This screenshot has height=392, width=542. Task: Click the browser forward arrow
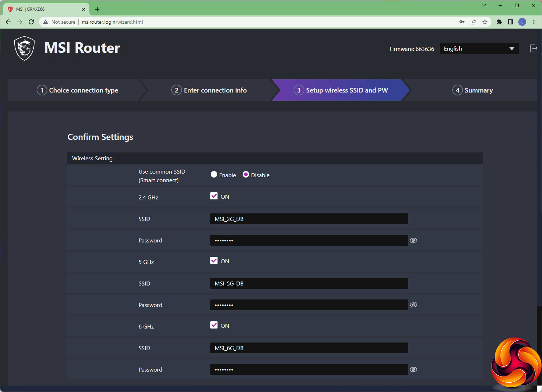coord(20,22)
